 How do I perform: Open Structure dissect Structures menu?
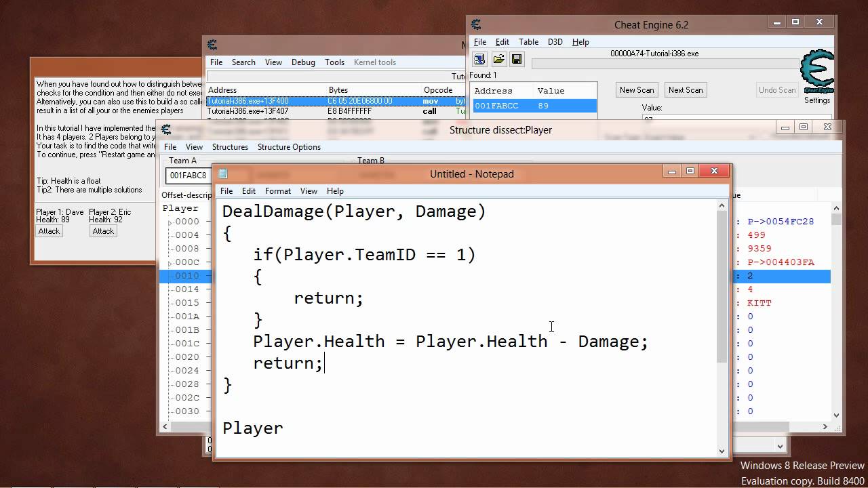point(230,147)
